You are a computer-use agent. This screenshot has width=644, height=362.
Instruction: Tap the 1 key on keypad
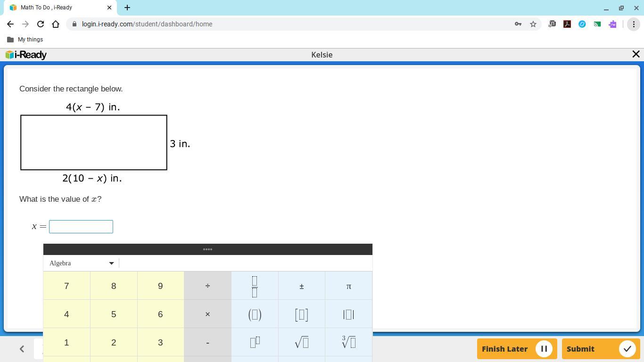click(x=66, y=342)
